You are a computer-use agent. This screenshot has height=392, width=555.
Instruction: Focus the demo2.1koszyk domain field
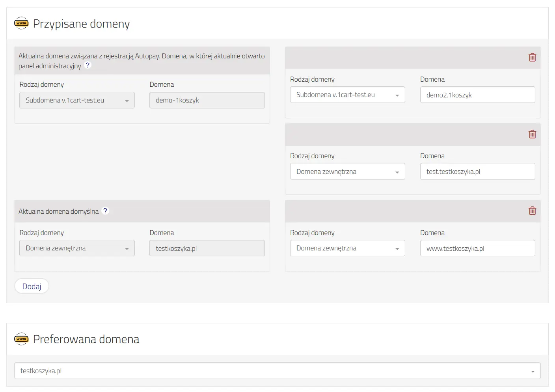tap(478, 95)
